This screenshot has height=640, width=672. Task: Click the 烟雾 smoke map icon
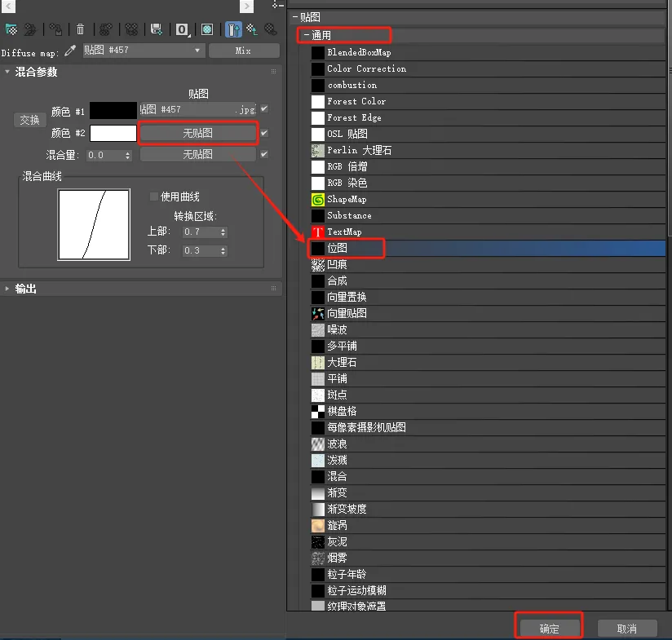[317, 558]
